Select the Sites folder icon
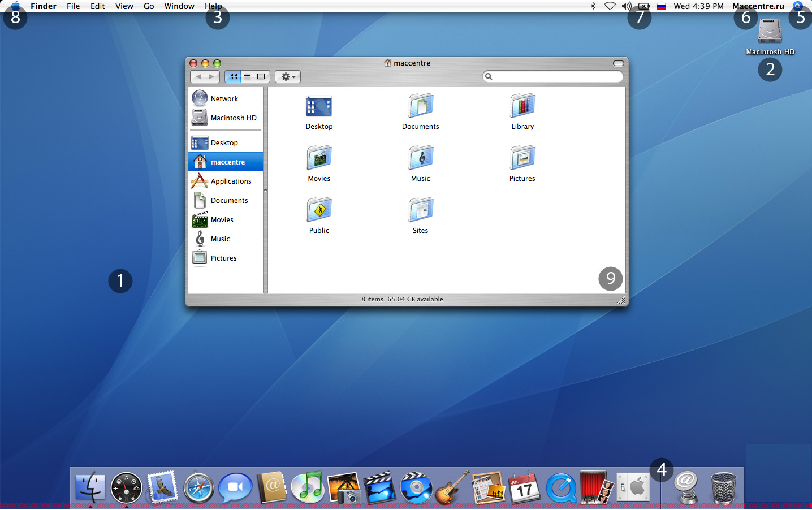 coord(420,210)
